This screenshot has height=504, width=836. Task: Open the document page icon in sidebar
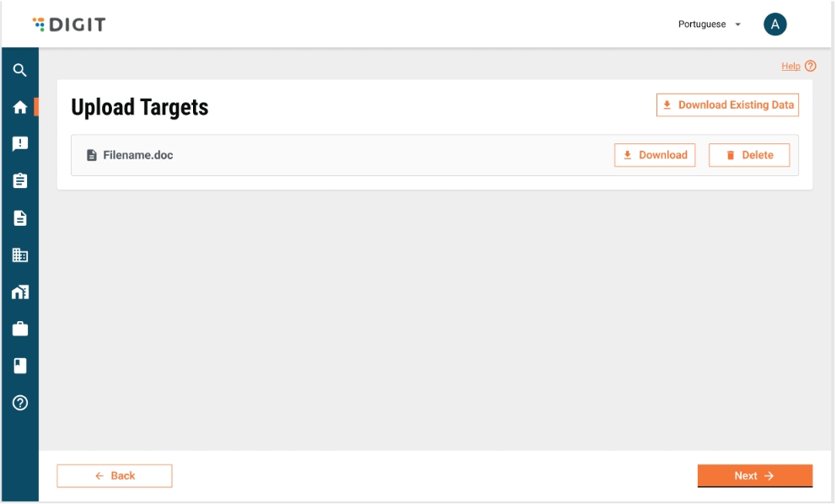pos(20,218)
